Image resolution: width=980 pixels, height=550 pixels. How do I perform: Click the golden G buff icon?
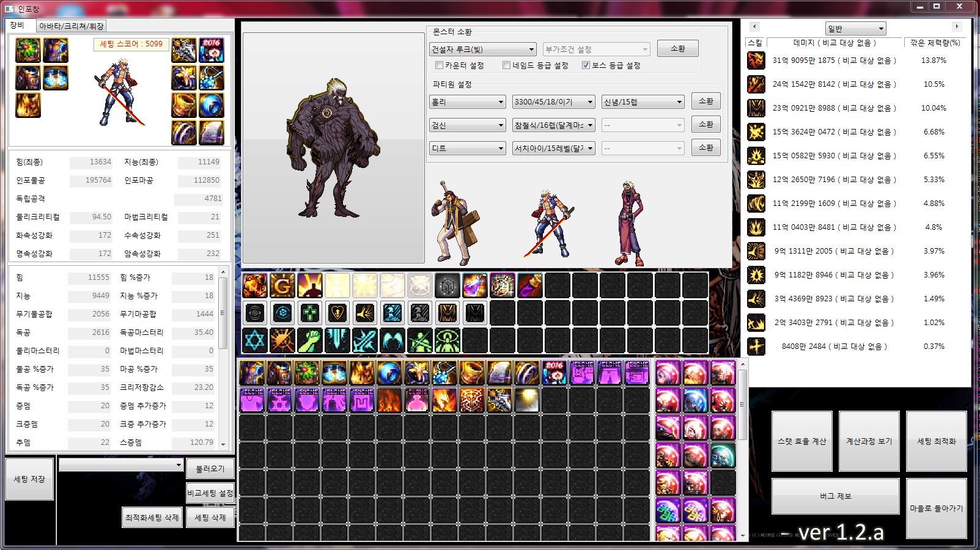point(282,285)
